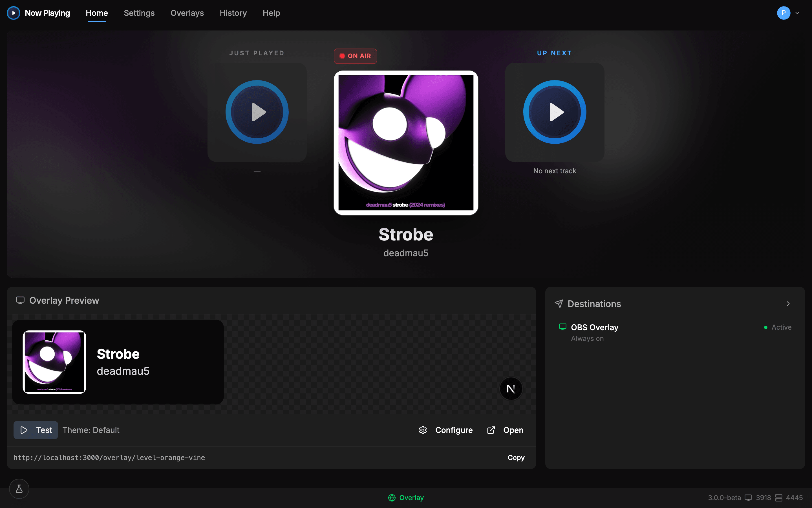This screenshot has width=812, height=508.
Task: Click the Overlay Preview monitor icon
Action: [20, 300]
